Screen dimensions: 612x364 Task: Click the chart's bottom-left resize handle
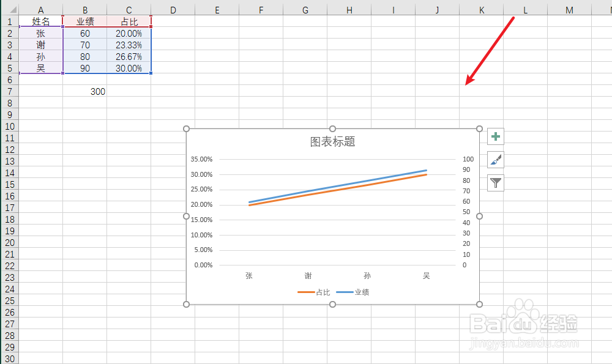click(x=186, y=304)
